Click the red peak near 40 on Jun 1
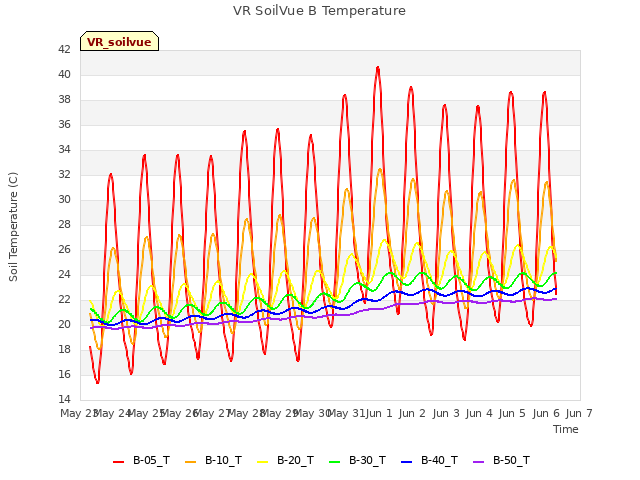The width and height of the screenshot is (640, 480). pos(378,68)
